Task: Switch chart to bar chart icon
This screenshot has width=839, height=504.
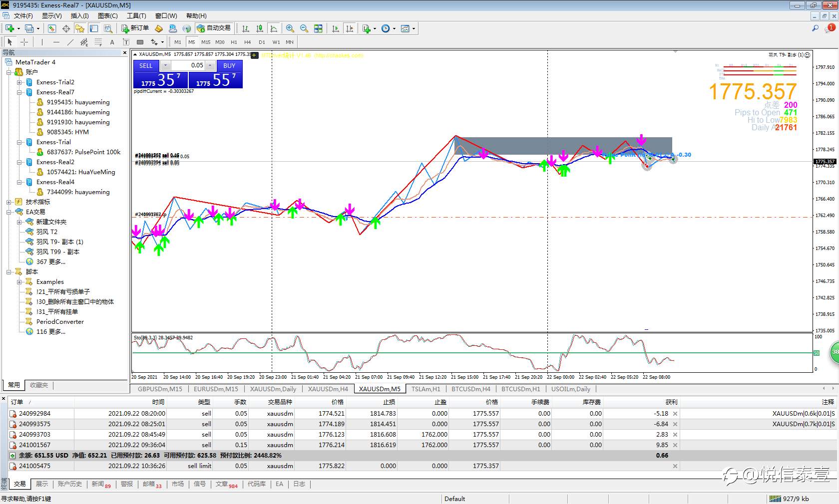Action: (246, 28)
